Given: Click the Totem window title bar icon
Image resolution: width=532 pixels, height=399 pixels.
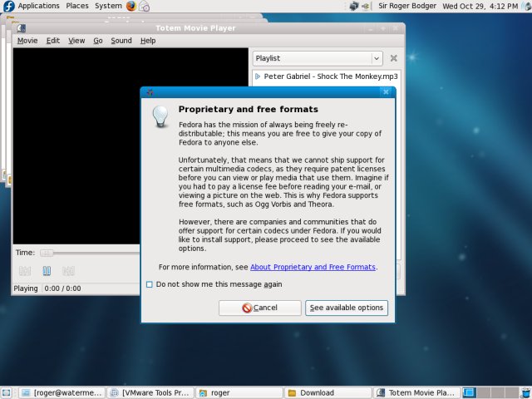Looking at the screenshot, I should point(22,28).
